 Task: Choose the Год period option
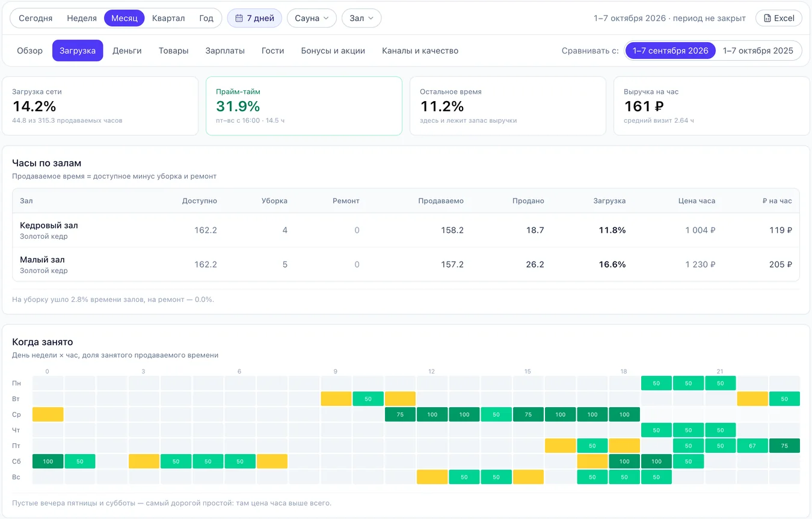[206, 18]
